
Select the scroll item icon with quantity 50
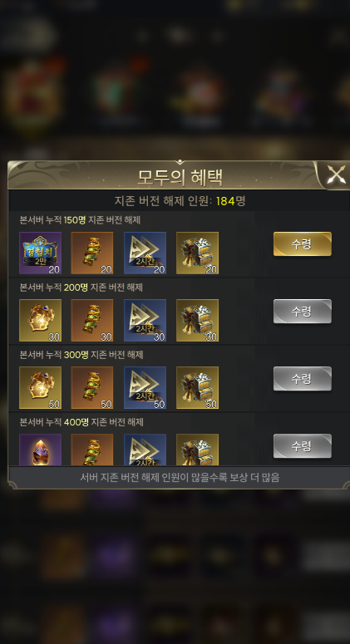92,388
